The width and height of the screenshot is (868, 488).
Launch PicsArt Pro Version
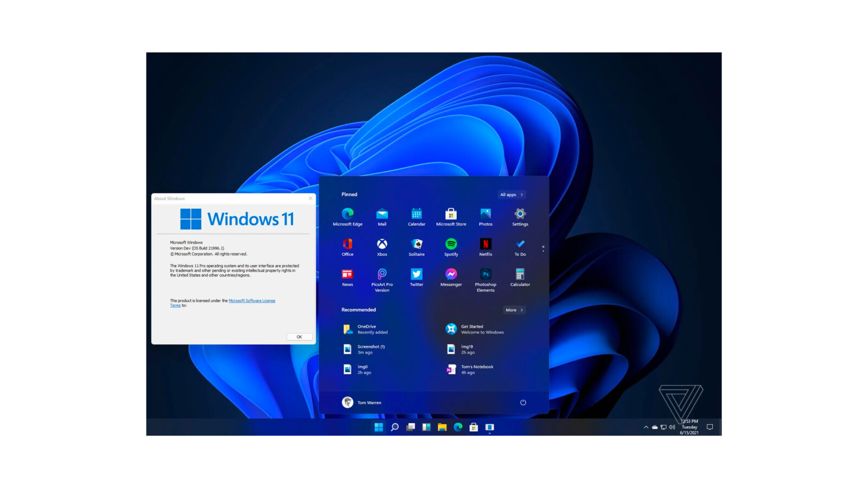pyautogui.click(x=382, y=280)
